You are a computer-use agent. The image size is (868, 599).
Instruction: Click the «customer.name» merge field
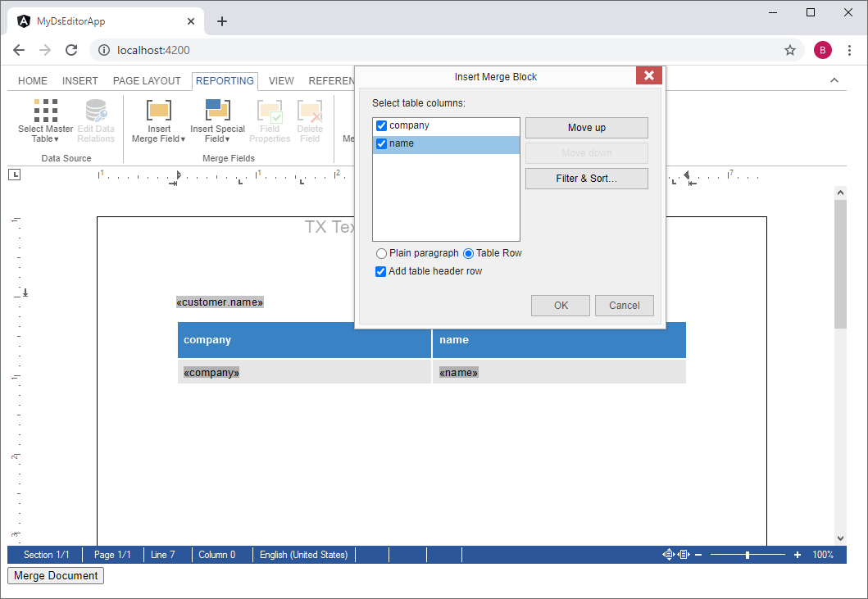(x=220, y=302)
